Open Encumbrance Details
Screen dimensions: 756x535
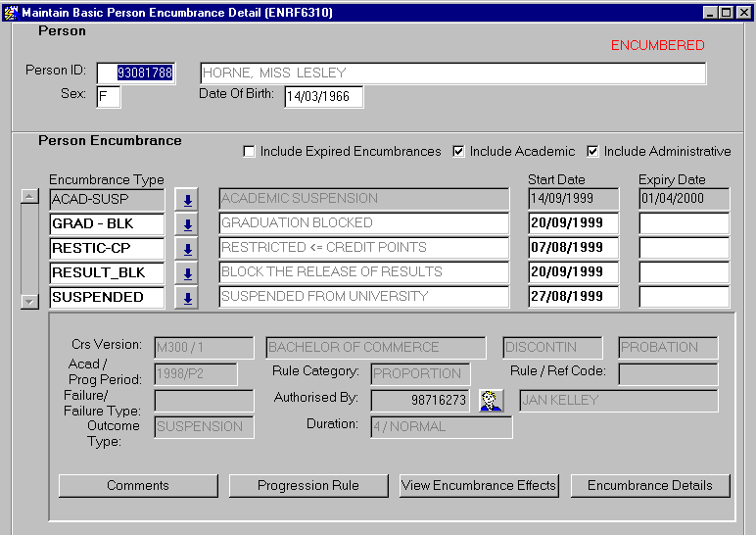650,486
